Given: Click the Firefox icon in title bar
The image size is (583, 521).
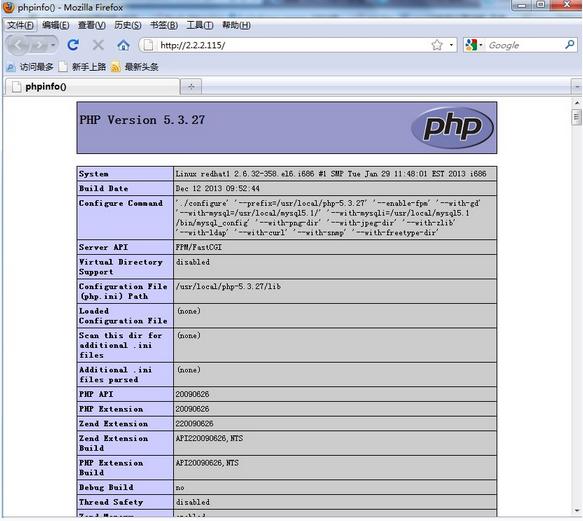Looking at the screenshot, I should click(9, 7).
